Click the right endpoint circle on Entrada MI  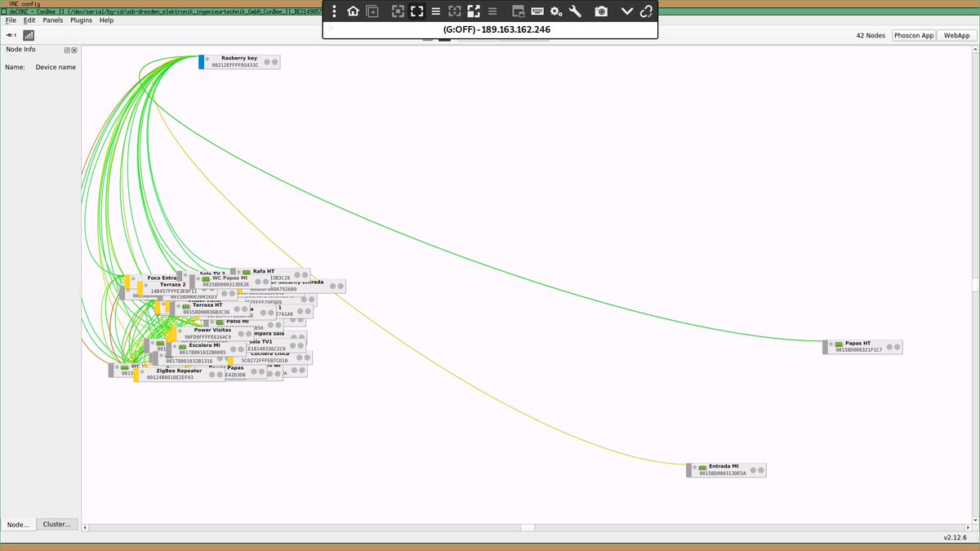point(759,470)
